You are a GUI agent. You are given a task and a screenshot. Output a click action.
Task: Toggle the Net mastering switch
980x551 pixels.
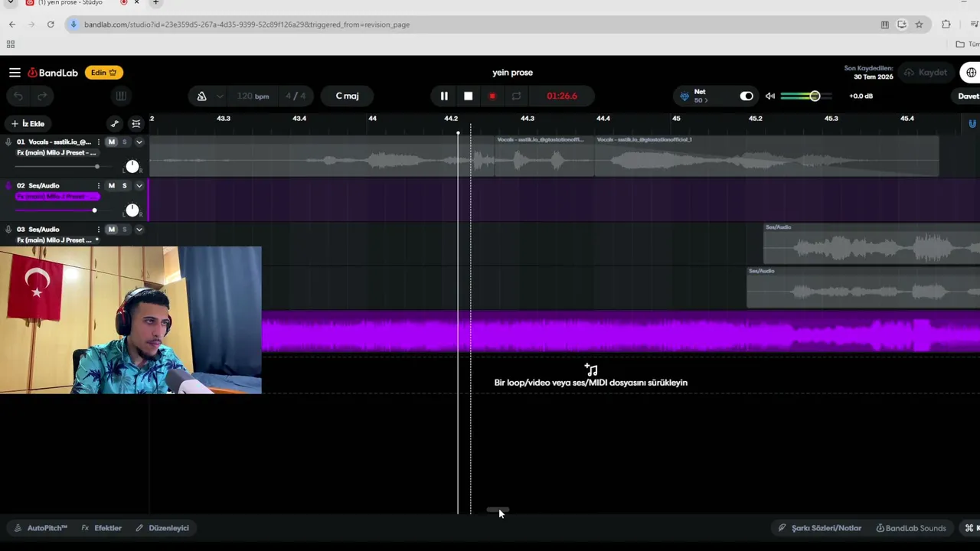[746, 96]
